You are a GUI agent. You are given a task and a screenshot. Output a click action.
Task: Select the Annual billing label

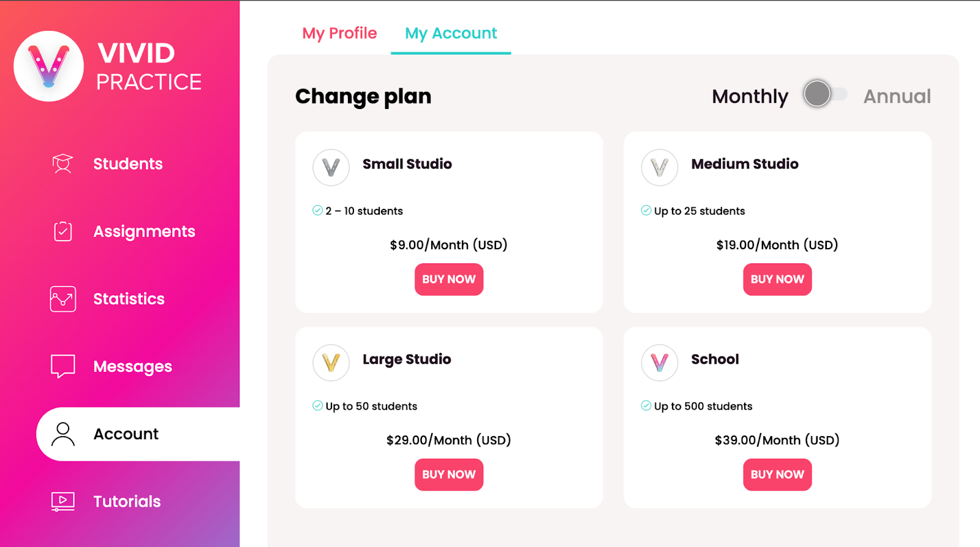[x=897, y=96]
